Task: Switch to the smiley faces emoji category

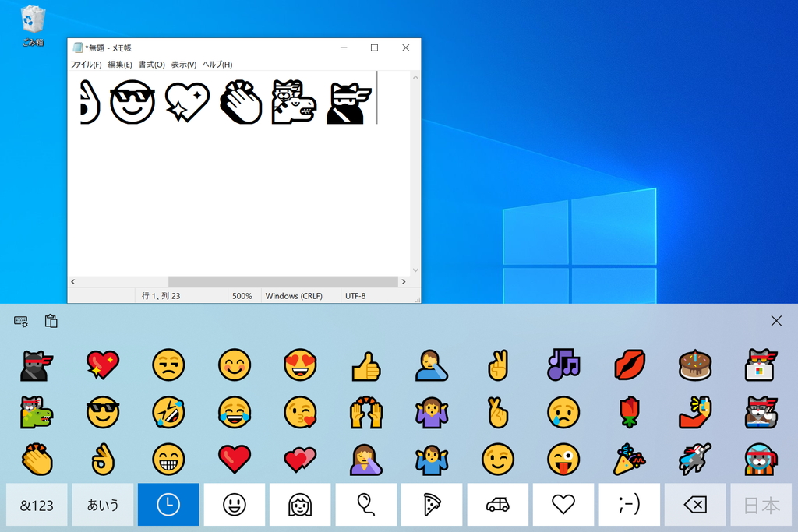Action: [x=234, y=505]
